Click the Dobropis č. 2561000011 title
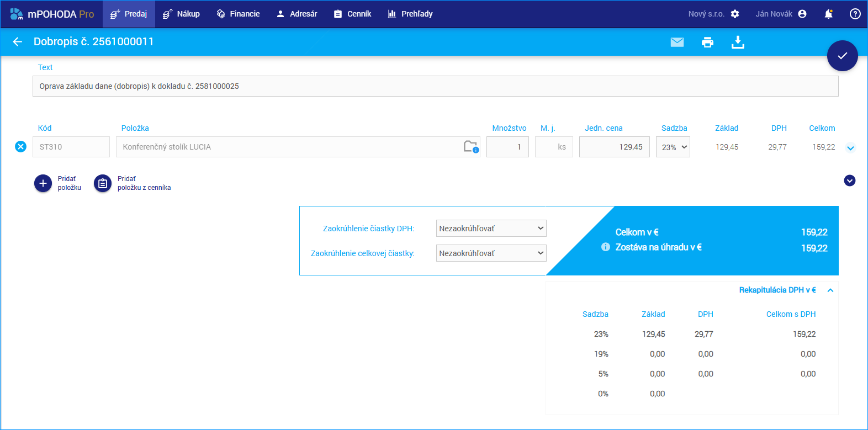Viewport: 868px width, 430px height. (94, 42)
